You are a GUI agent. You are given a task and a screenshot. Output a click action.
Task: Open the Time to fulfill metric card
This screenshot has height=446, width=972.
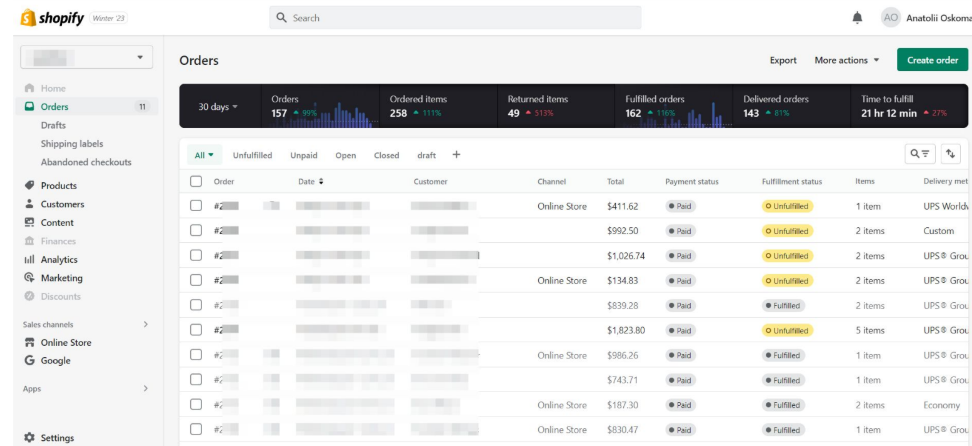click(909, 106)
